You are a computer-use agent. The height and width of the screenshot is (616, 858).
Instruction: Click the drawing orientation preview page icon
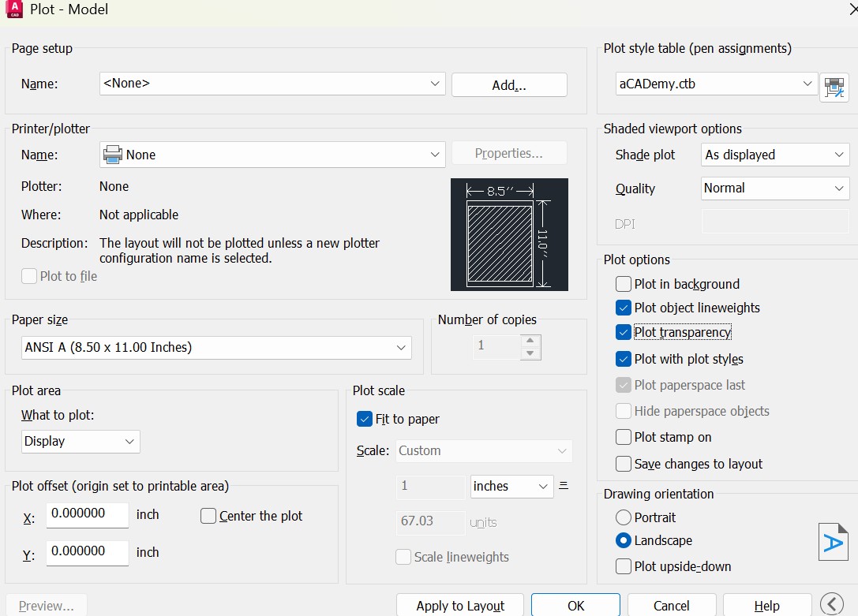[x=833, y=542]
